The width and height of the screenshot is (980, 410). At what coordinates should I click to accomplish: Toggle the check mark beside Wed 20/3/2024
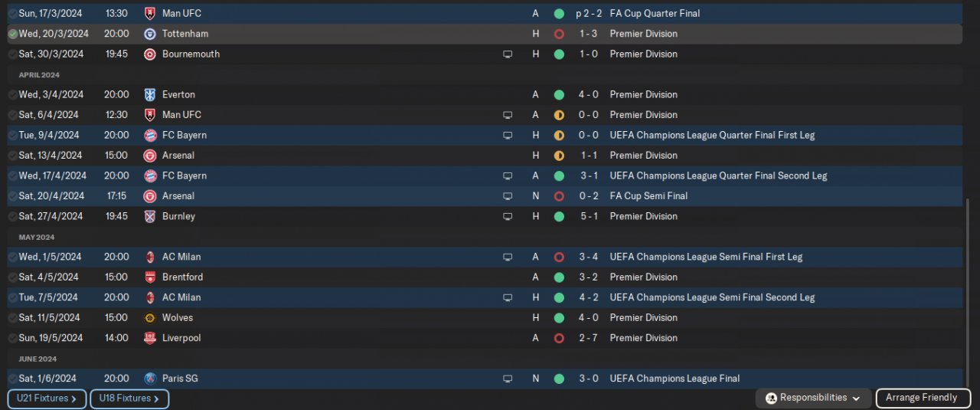coord(13,34)
